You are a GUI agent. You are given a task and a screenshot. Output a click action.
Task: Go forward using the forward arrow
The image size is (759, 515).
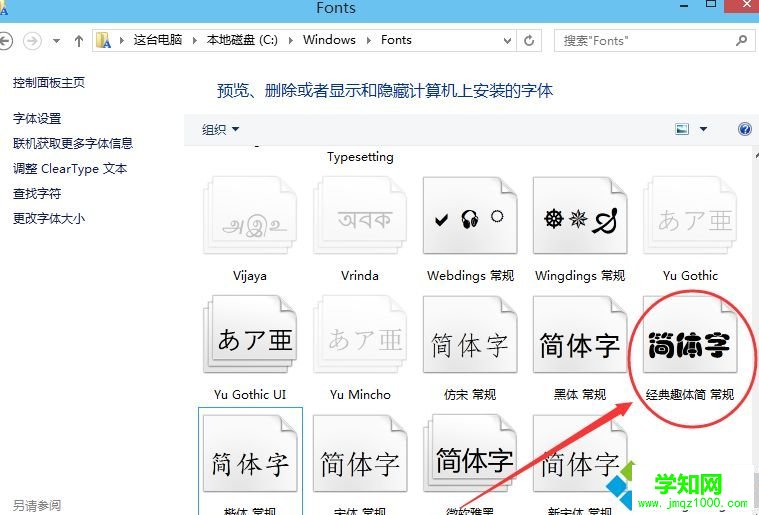[32, 41]
